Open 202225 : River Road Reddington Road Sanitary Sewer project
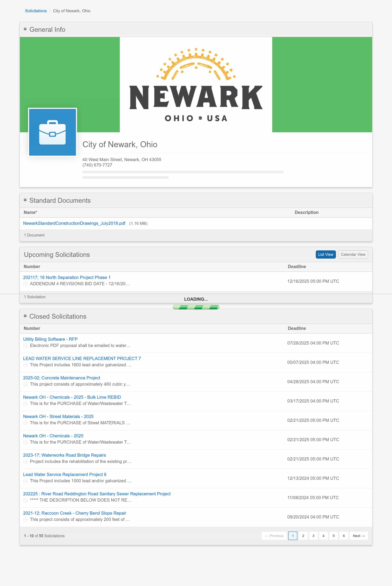The width and height of the screenshot is (392, 586). click(97, 494)
